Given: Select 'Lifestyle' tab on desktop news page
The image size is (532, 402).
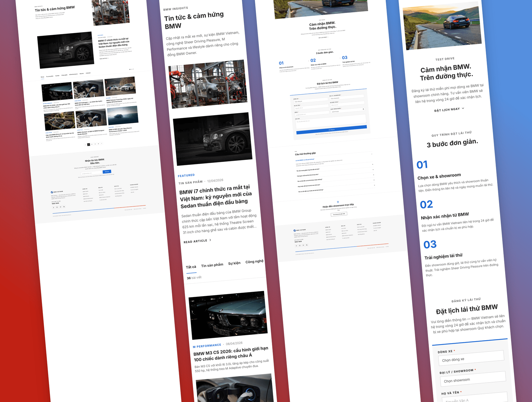Looking at the screenshot, I should point(88,73).
